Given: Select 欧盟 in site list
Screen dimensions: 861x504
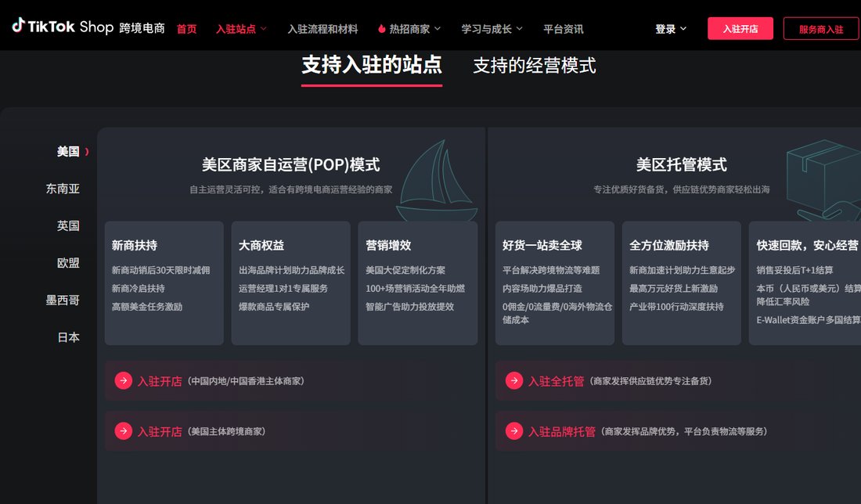Looking at the screenshot, I should pyautogui.click(x=68, y=263).
